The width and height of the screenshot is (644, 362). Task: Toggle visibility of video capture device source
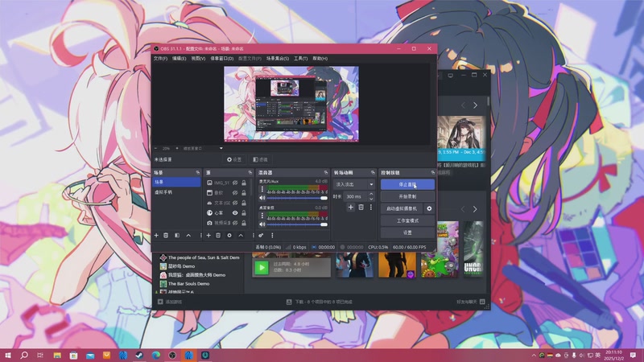(235, 223)
